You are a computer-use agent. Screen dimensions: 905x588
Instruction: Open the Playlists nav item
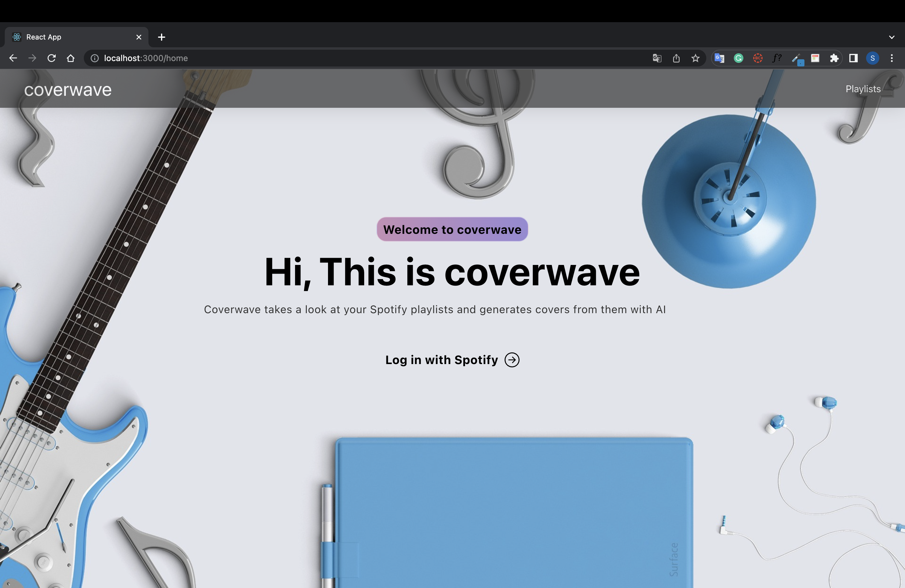click(x=863, y=89)
